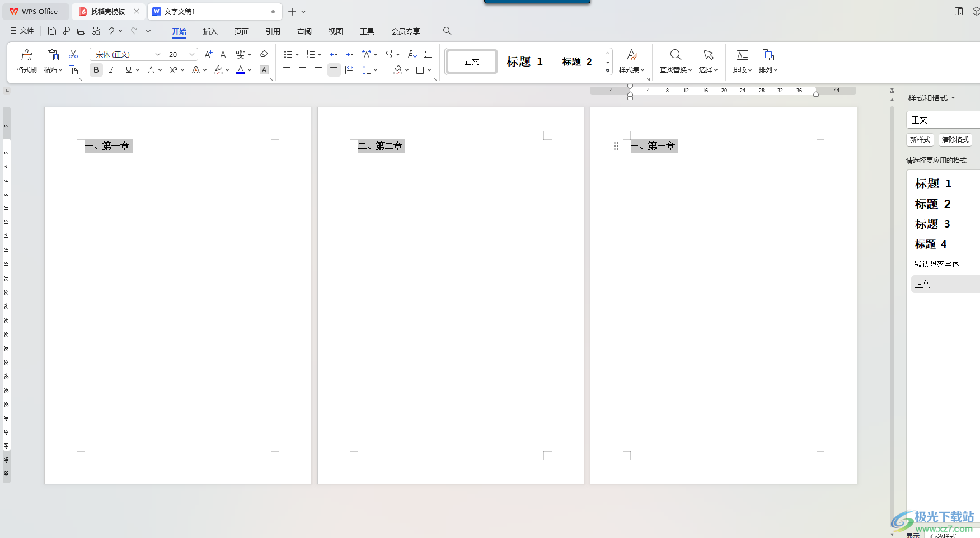The width and height of the screenshot is (980, 538).
Task: Toggle strikethrough formatting
Action: (151, 70)
